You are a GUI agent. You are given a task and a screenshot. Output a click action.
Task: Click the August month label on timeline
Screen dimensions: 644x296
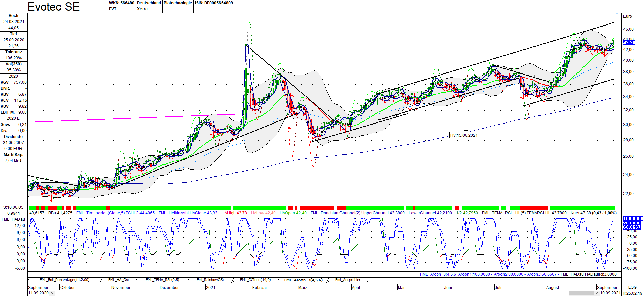pos(553,288)
